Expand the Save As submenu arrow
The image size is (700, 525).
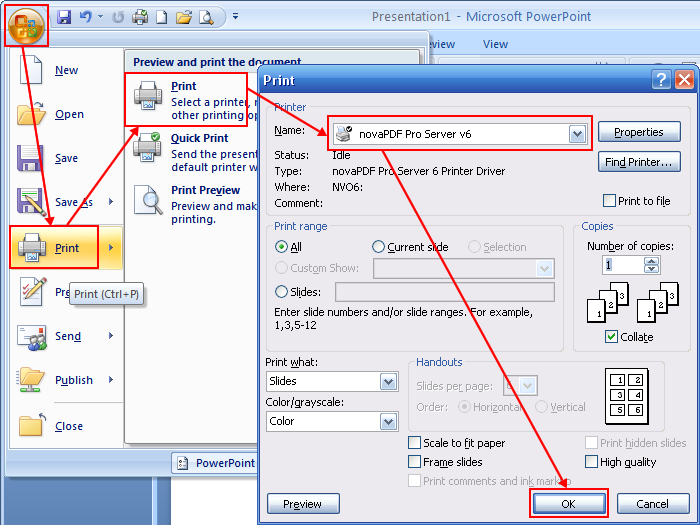point(111,201)
